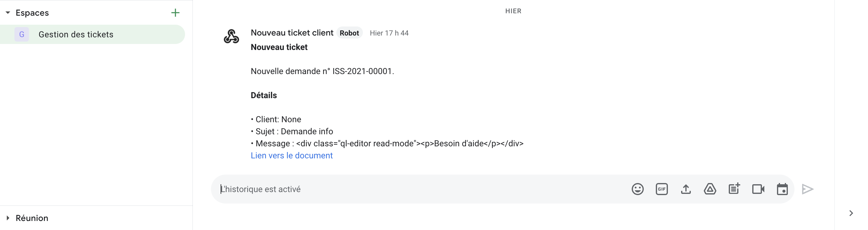Expand the Réunion section

coord(8,218)
